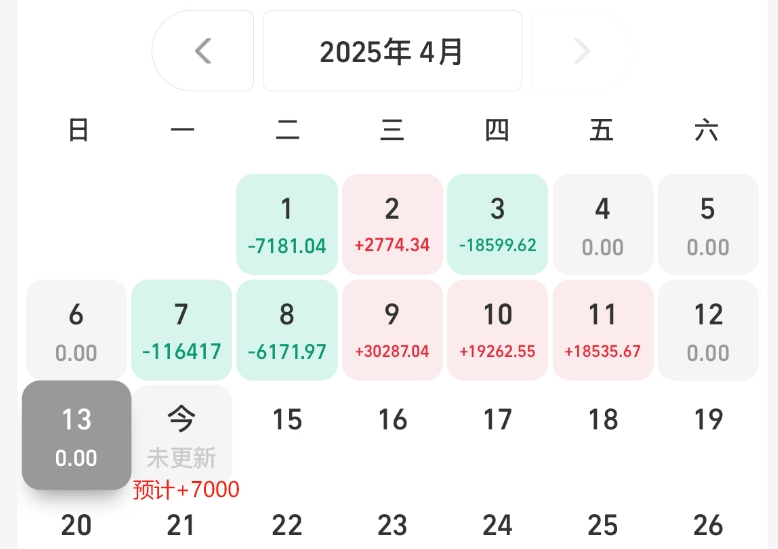The width and height of the screenshot is (778, 549).
Task: Select April 1 showing -7181.04
Action: tap(287, 224)
